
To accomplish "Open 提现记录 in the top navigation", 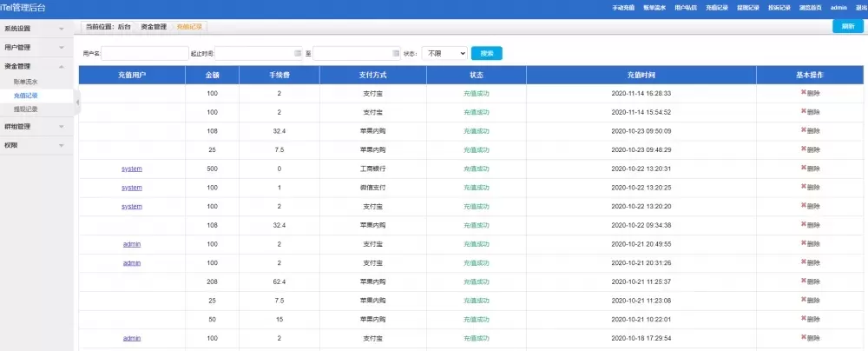I will click(x=748, y=8).
